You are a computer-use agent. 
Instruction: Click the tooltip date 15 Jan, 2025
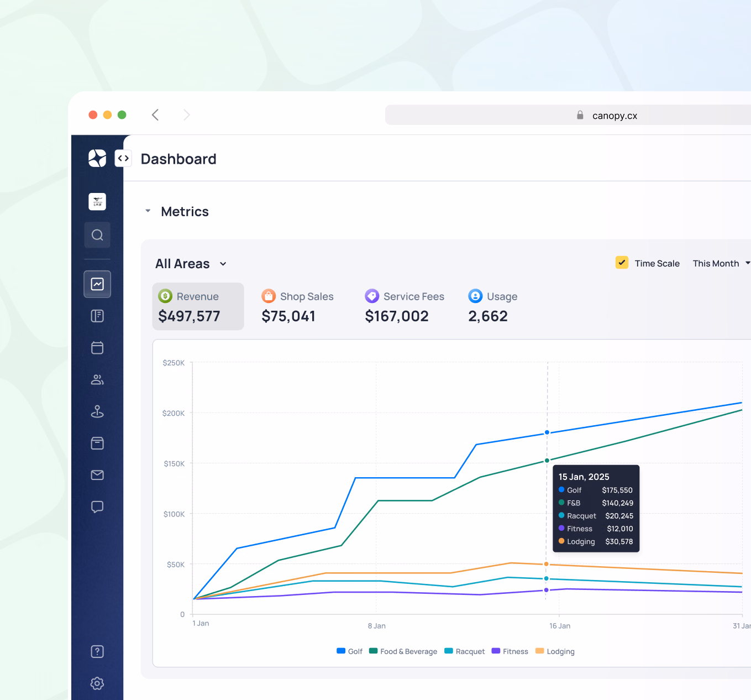tap(584, 477)
